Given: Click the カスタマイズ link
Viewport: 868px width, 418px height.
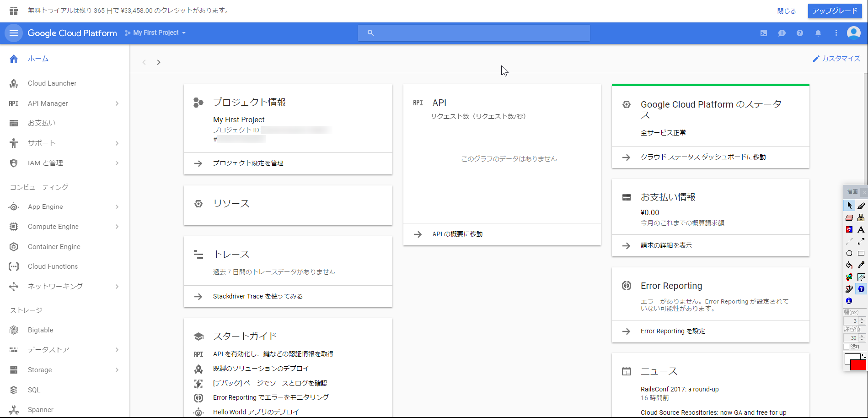Looking at the screenshot, I should [836, 59].
